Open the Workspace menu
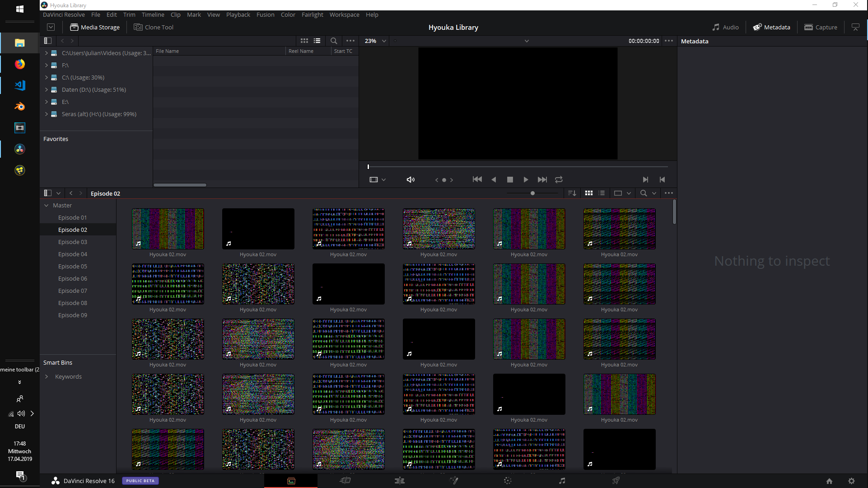 click(345, 14)
